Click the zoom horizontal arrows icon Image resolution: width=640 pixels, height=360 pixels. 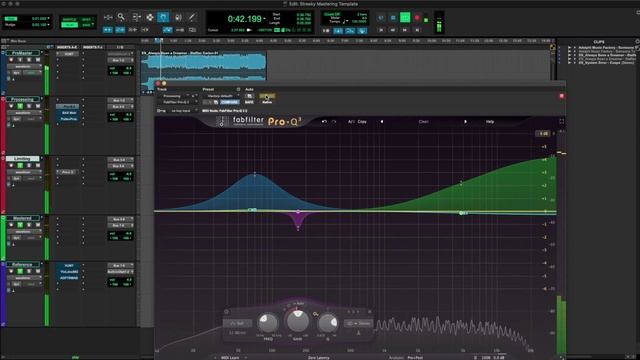[x=108, y=17]
